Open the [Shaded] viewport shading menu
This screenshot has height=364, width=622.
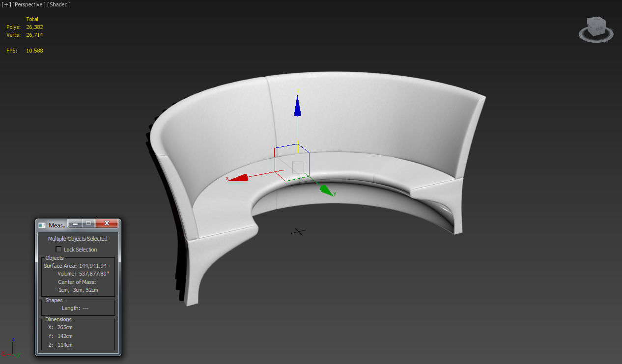59,4
